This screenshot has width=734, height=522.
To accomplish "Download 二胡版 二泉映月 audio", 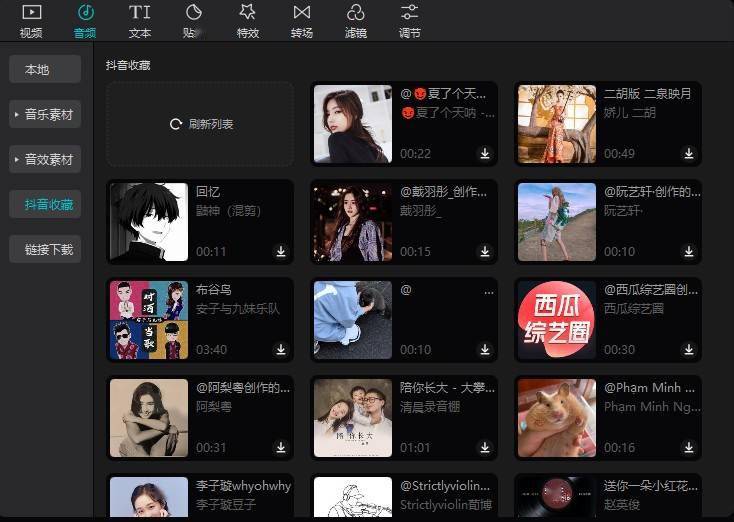I will (689, 154).
